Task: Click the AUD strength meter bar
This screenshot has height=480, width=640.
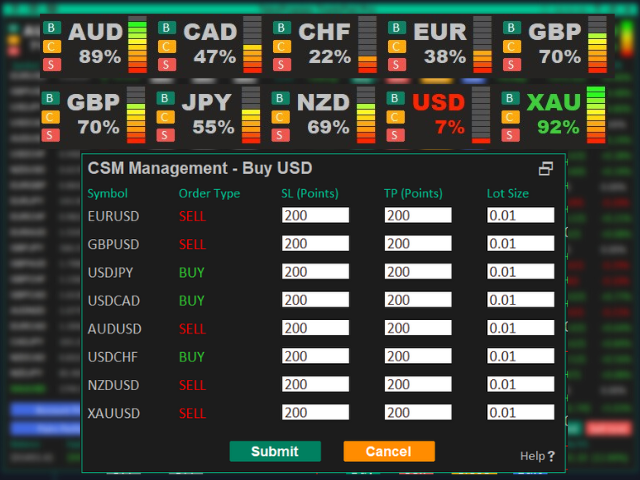Action: point(137,45)
